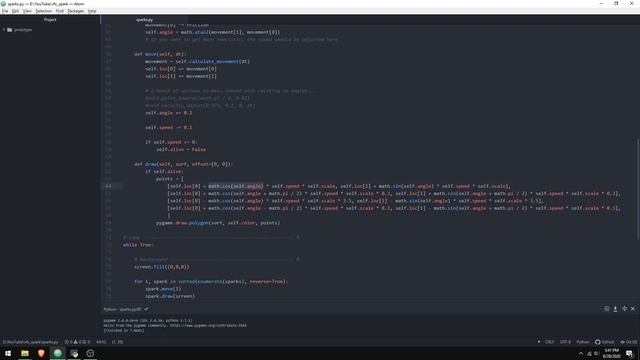Show hidden system tray icons
This screenshot has width=640, height=360.
581,353
